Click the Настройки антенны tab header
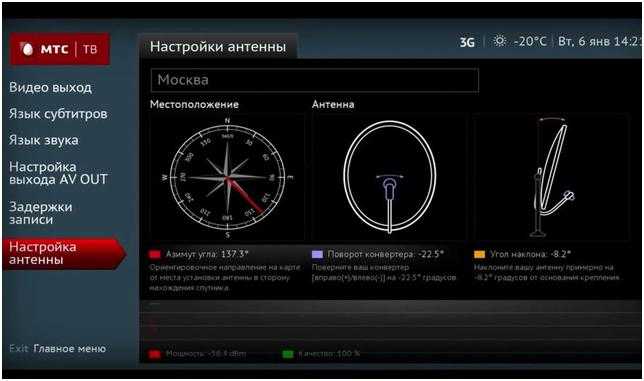The width and height of the screenshot is (644, 381). tap(218, 47)
